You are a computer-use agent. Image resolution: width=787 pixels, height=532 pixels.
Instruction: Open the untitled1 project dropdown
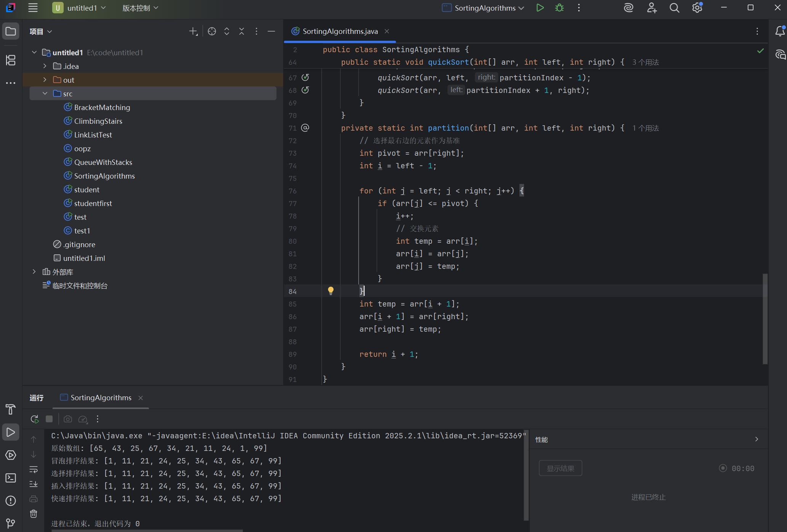click(x=79, y=8)
